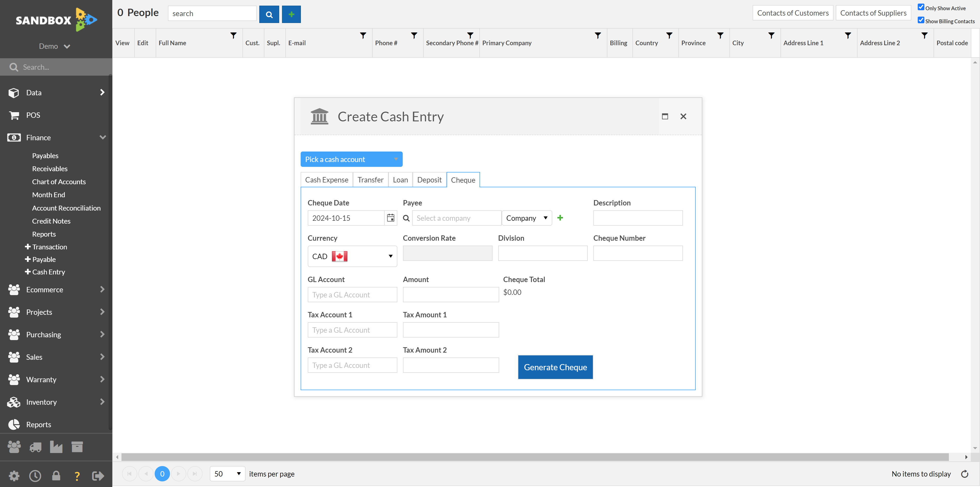Screen dimensions: 980x487
Task: Click the Generate Cheque button
Action: pyautogui.click(x=556, y=367)
